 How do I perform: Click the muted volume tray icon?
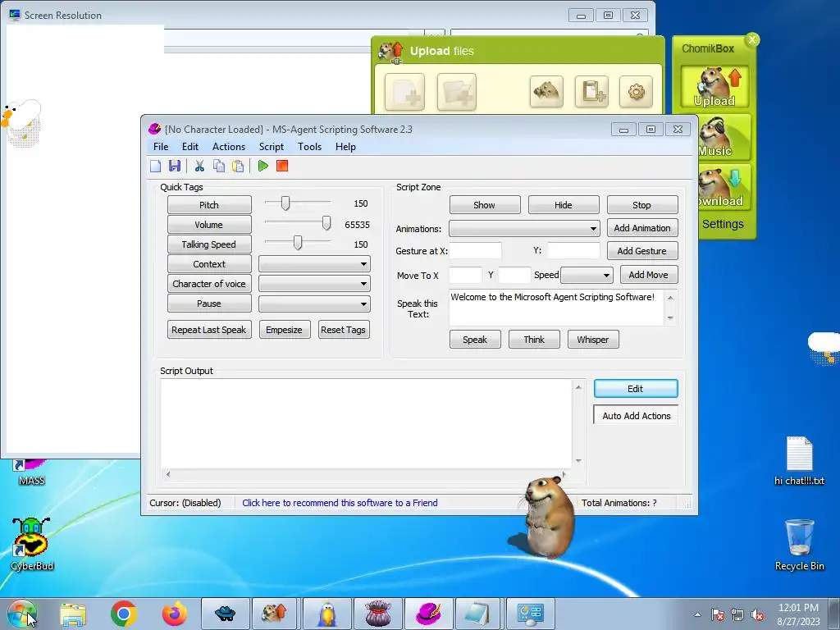757,615
